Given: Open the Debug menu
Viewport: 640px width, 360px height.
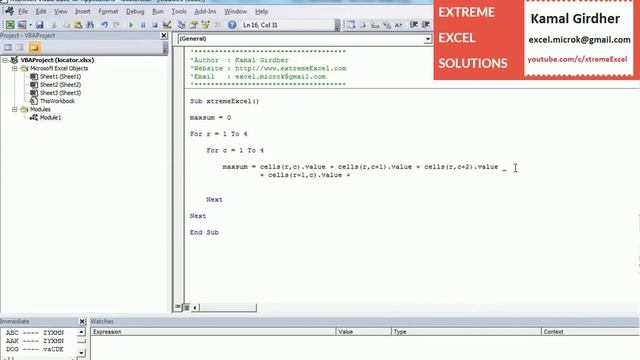Looking at the screenshot, I should coord(135,11).
